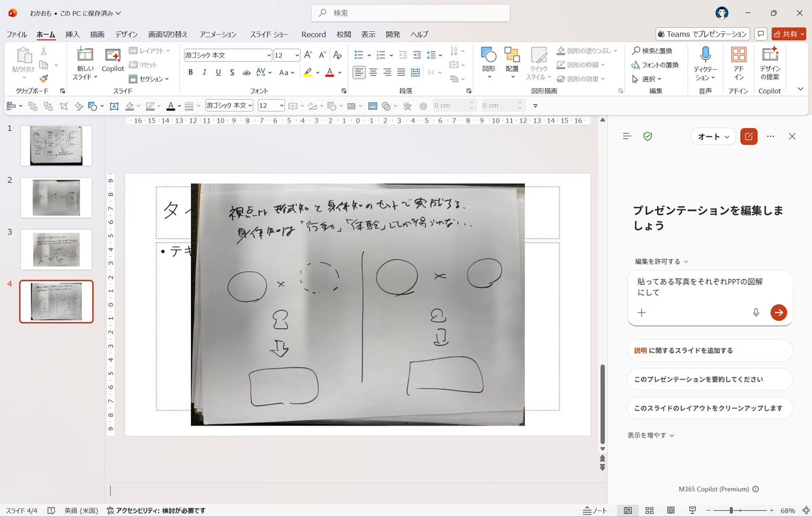Click the Format Painter brush icon
812x517 pixels.
coord(44,79)
